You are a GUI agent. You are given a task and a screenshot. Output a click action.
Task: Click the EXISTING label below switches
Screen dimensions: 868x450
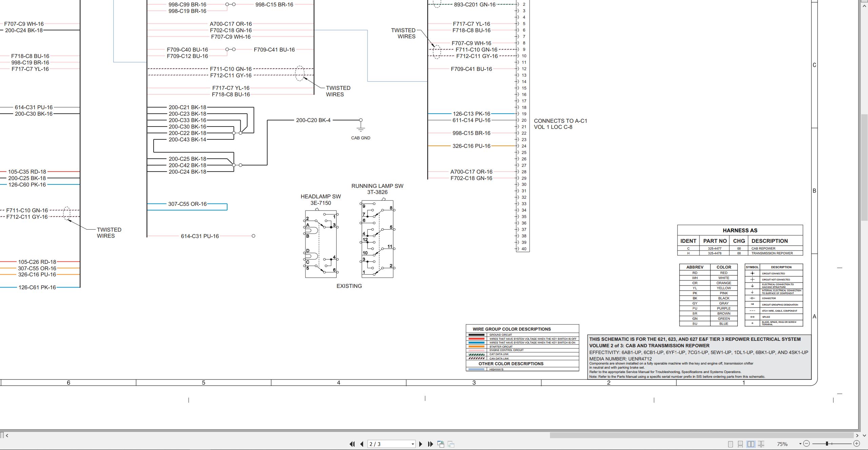pos(349,286)
